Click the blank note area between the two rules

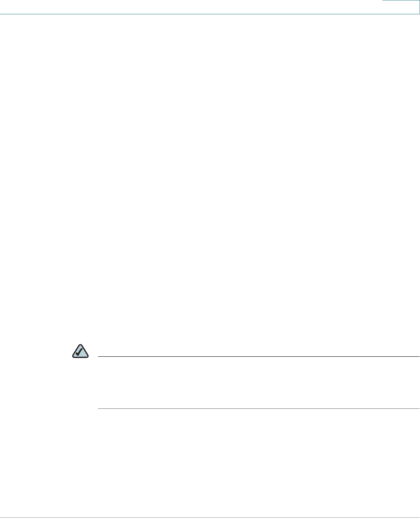tap(259, 382)
